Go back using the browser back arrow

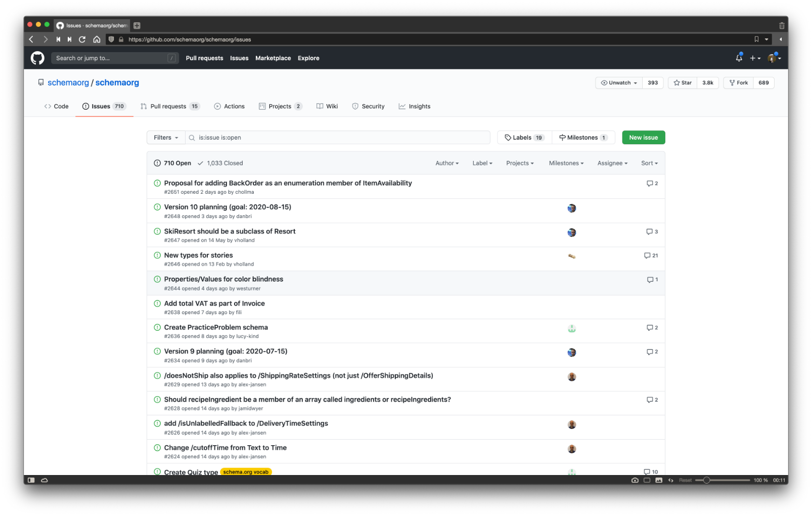(x=31, y=39)
